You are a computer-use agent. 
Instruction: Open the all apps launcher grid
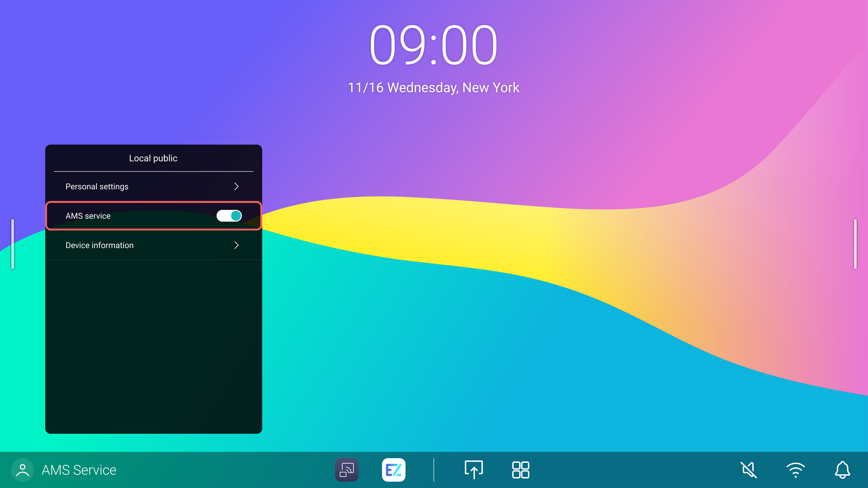pyautogui.click(x=520, y=469)
